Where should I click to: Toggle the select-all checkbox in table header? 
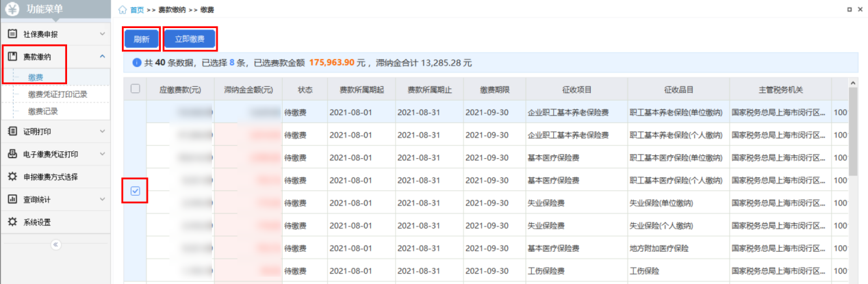(135, 89)
